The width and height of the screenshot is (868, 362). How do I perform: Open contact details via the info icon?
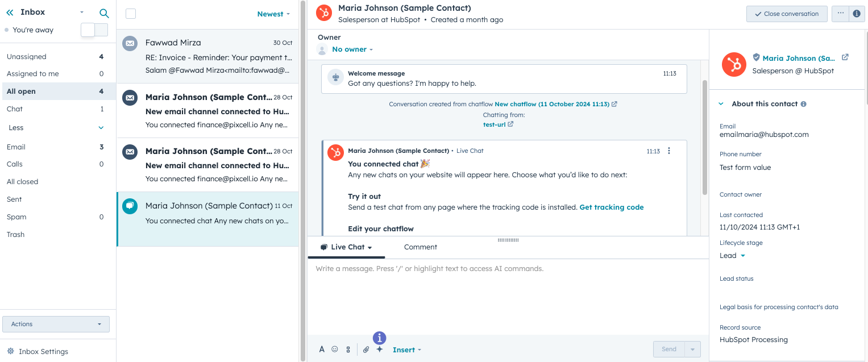pos(857,13)
